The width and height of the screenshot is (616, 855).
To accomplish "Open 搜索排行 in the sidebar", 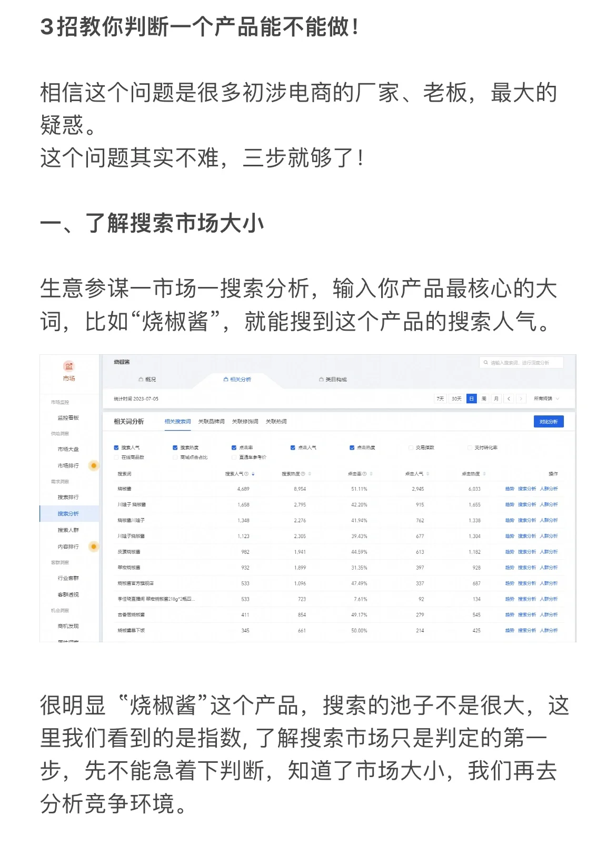I will pos(68,497).
